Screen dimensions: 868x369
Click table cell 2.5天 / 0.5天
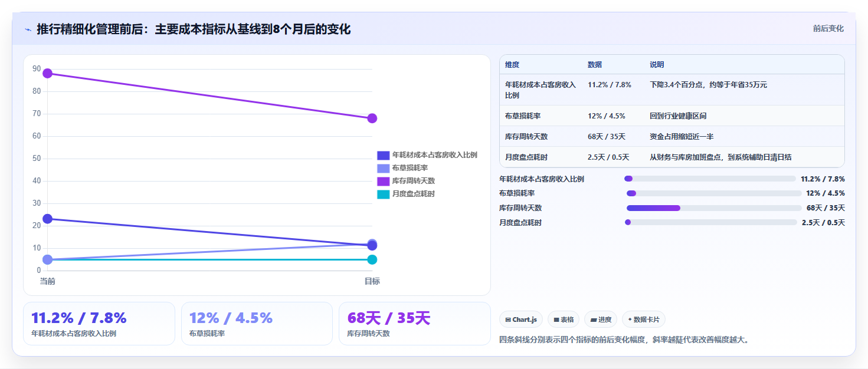coord(608,157)
